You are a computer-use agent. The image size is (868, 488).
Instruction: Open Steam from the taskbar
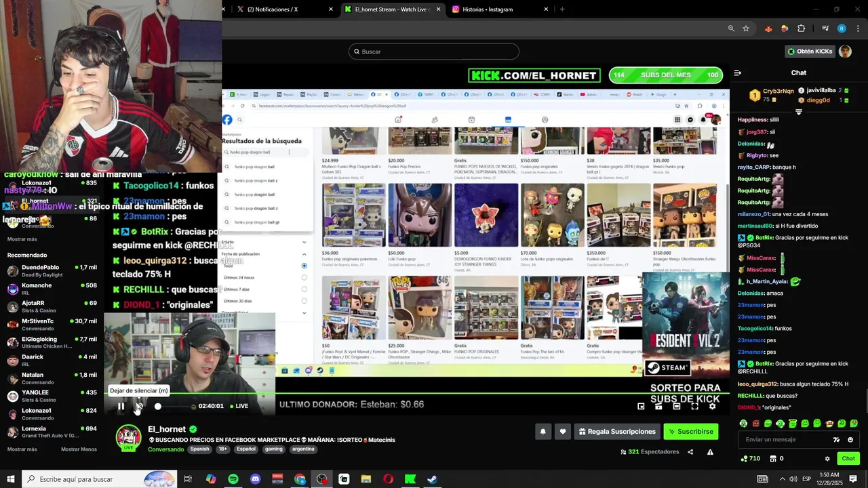pos(432,479)
